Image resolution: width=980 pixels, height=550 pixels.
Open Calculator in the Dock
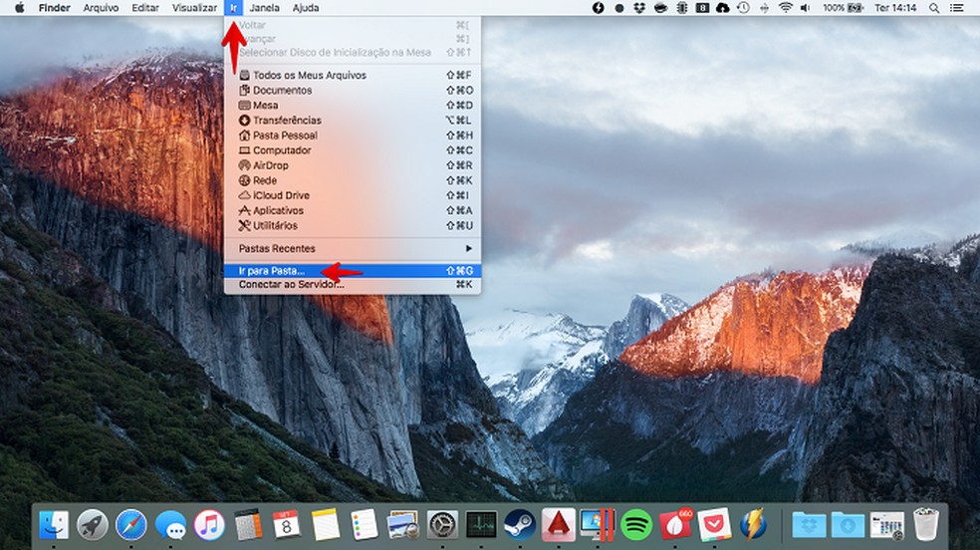pyautogui.click(x=248, y=524)
